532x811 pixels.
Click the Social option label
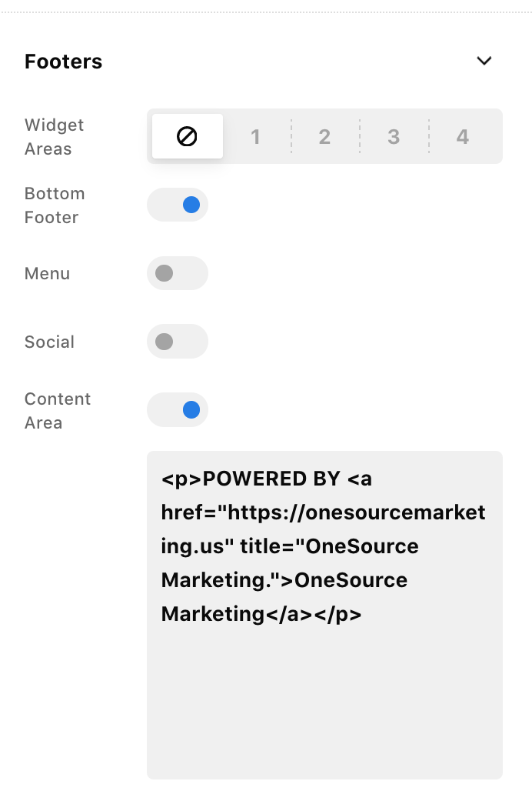pyautogui.click(x=49, y=342)
